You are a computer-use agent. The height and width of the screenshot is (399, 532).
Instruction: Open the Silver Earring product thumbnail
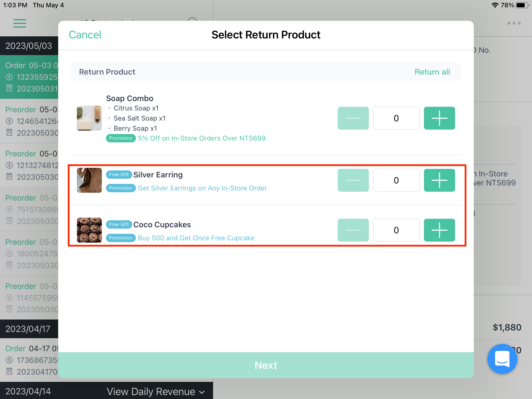89,180
